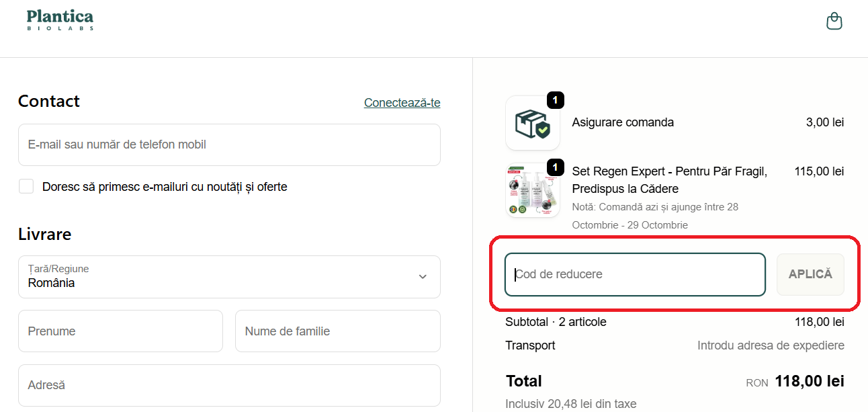Expand the country selector showing România
This screenshot has width=868, height=412.
pos(229,276)
